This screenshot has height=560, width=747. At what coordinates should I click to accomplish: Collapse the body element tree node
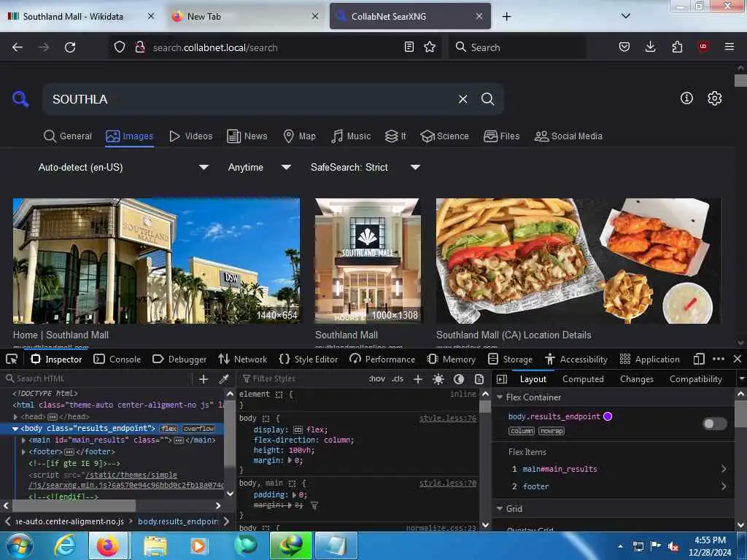point(15,429)
